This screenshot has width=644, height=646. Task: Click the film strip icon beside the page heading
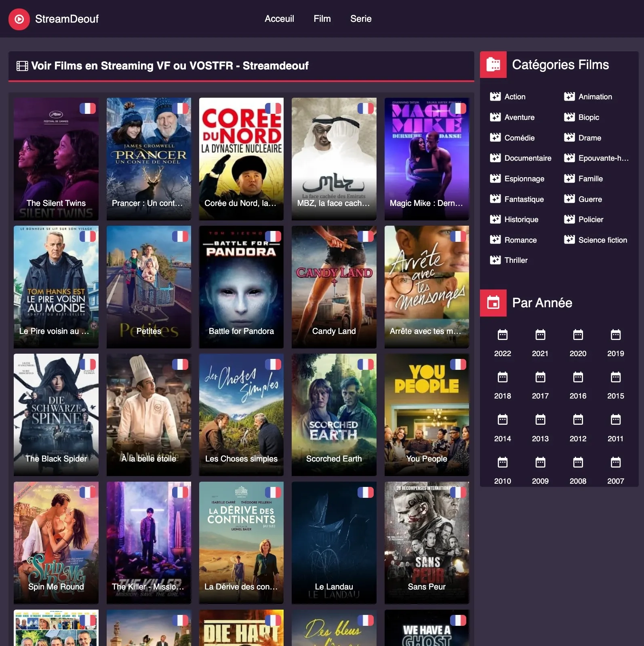click(22, 66)
